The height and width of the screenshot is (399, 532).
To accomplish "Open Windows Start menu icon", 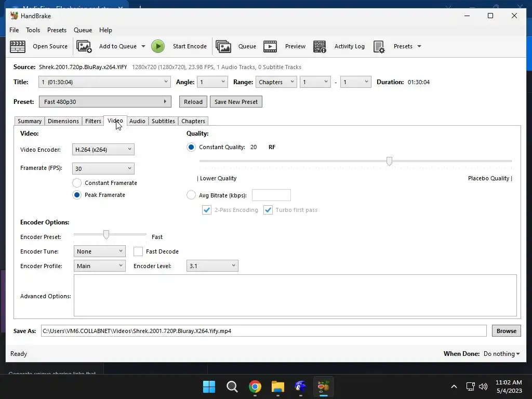I will click(209, 387).
